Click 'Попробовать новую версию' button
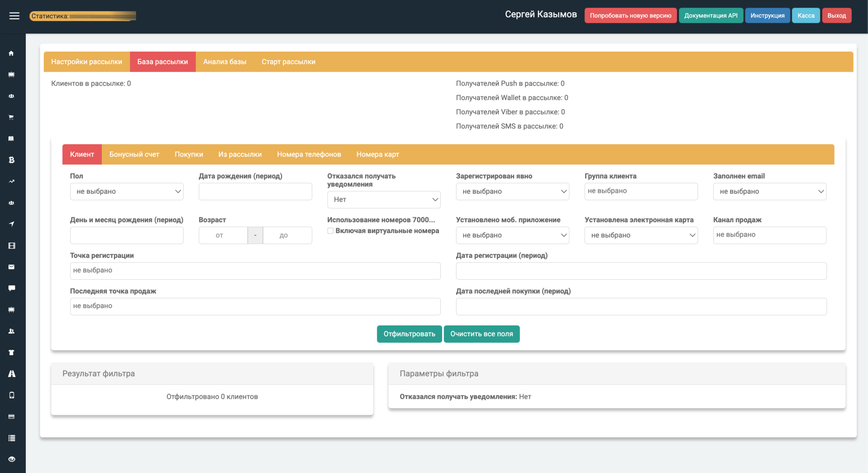The width and height of the screenshot is (868, 473). coord(631,16)
